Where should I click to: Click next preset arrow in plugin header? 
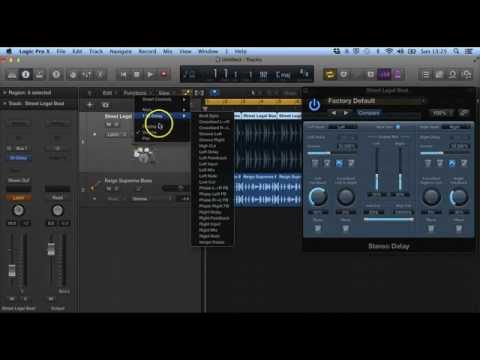346,113
